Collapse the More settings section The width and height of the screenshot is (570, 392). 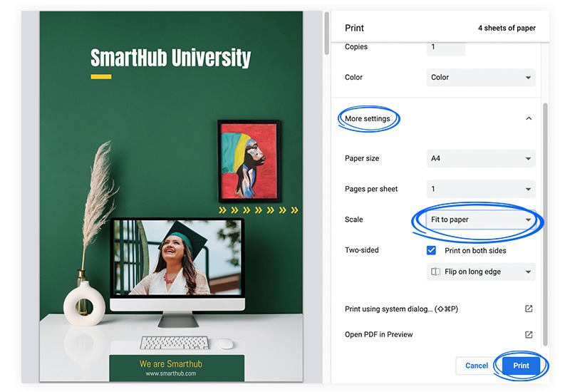[436, 118]
